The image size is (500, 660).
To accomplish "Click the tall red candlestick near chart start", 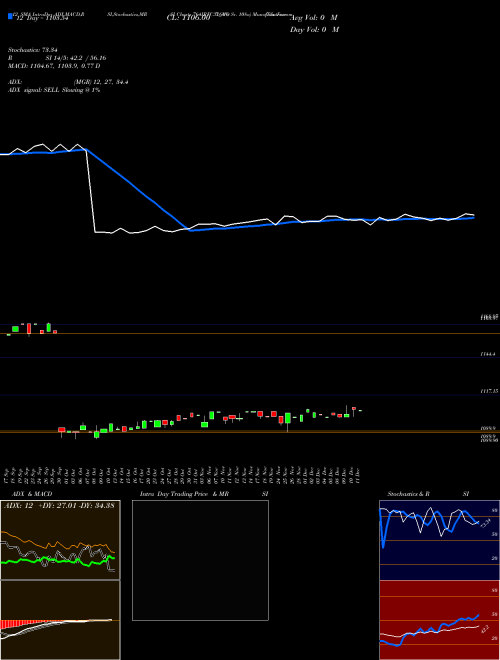I will (x=29, y=330).
